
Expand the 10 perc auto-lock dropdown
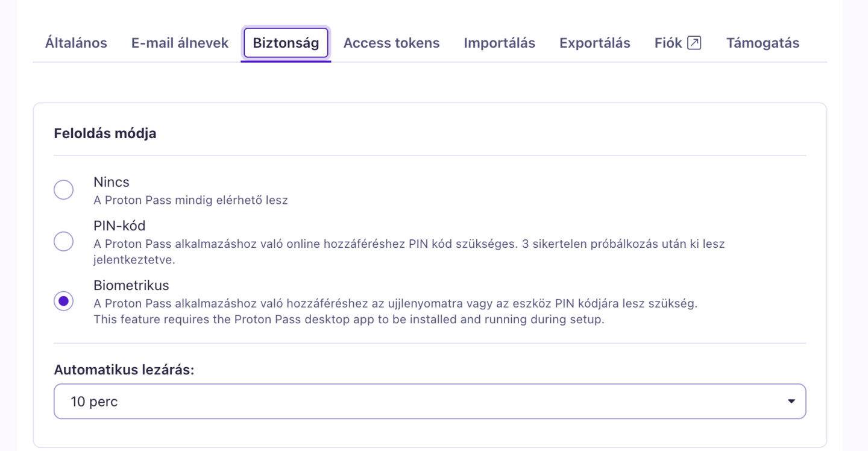(x=430, y=402)
